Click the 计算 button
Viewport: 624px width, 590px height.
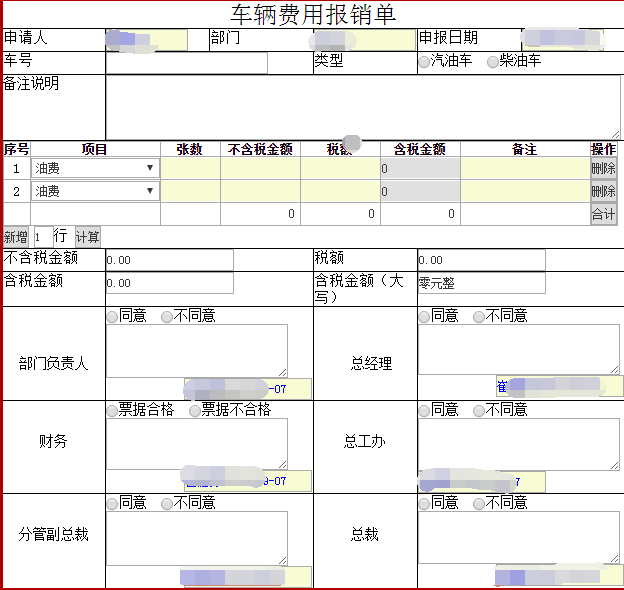click(88, 237)
